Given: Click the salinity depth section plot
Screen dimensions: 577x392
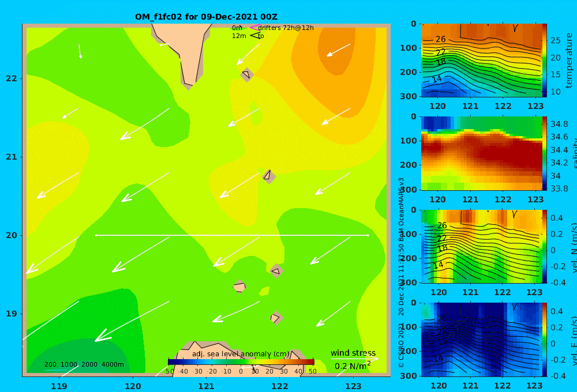Looking at the screenshot, I should tap(482, 153).
